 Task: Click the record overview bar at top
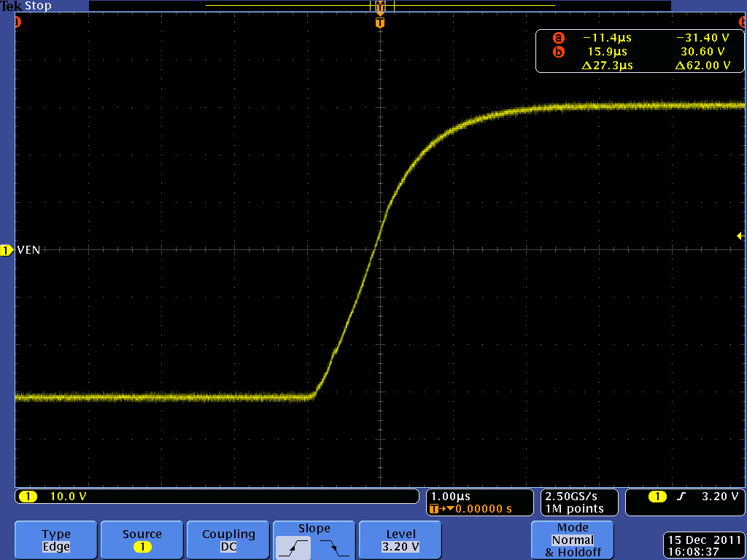[379, 6]
